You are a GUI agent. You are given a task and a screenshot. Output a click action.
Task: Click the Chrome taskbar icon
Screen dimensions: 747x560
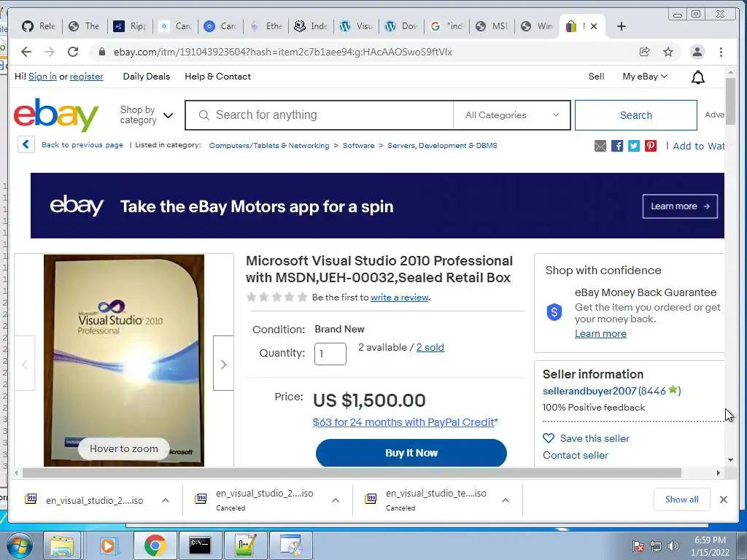click(x=155, y=545)
